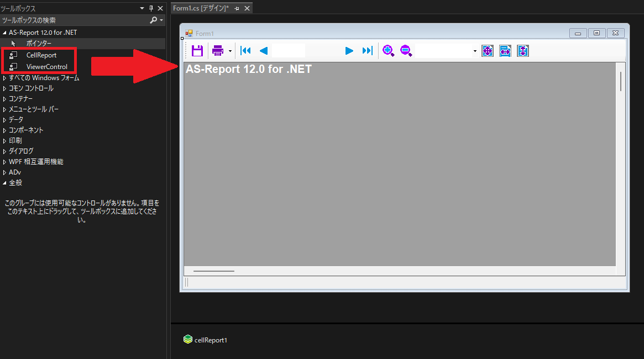Expand 印刷 toolbox group

4,141
